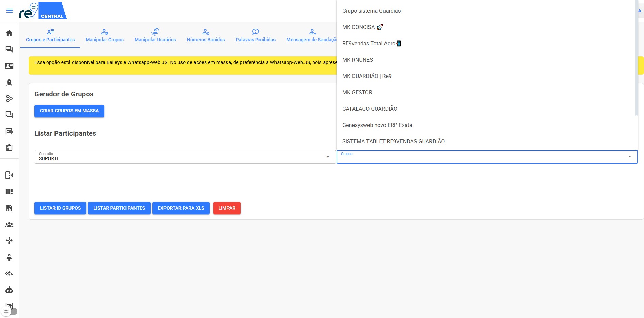Open the ballot grid sidebar icon
The width and height of the screenshot is (644, 318).
[x=9, y=131]
